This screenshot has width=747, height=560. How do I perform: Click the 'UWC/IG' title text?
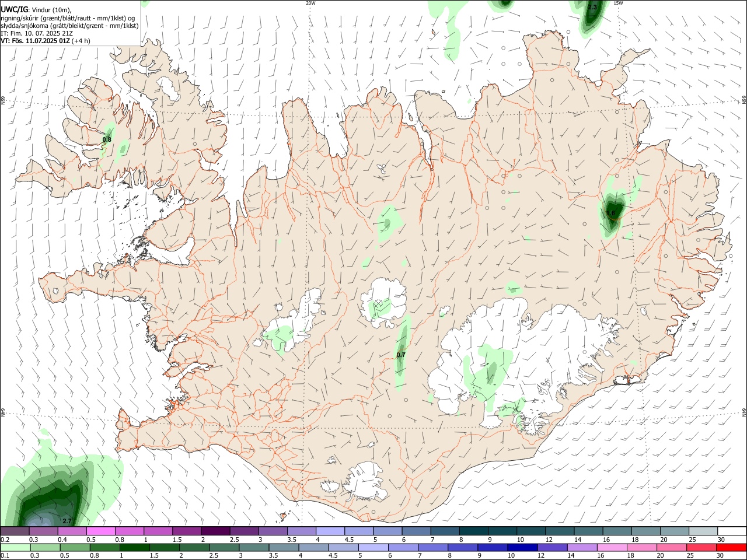tap(14, 9)
